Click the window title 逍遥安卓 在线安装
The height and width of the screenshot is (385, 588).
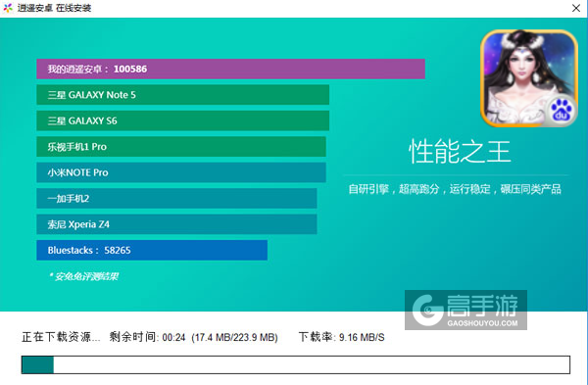tap(54, 8)
